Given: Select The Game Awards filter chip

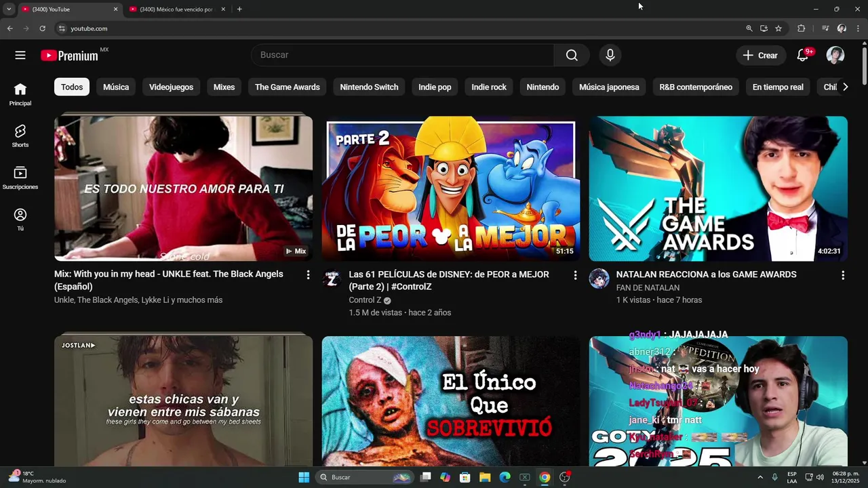Looking at the screenshot, I should click(288, 87).
